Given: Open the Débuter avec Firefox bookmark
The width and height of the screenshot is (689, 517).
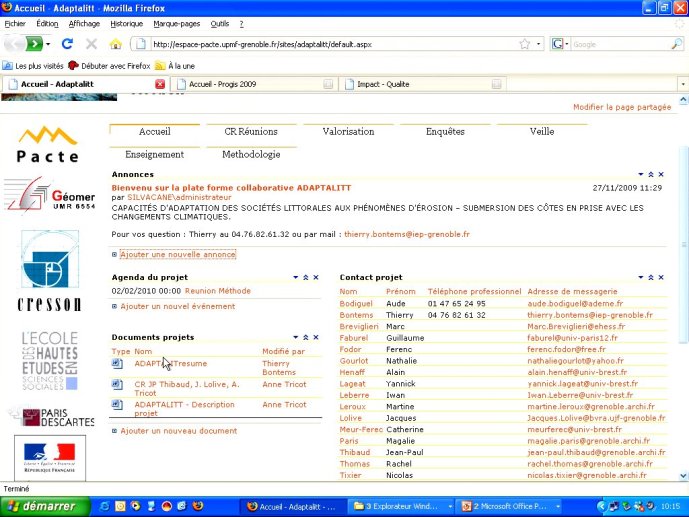Looking at the screenshot, I should [x=109, y=66].
